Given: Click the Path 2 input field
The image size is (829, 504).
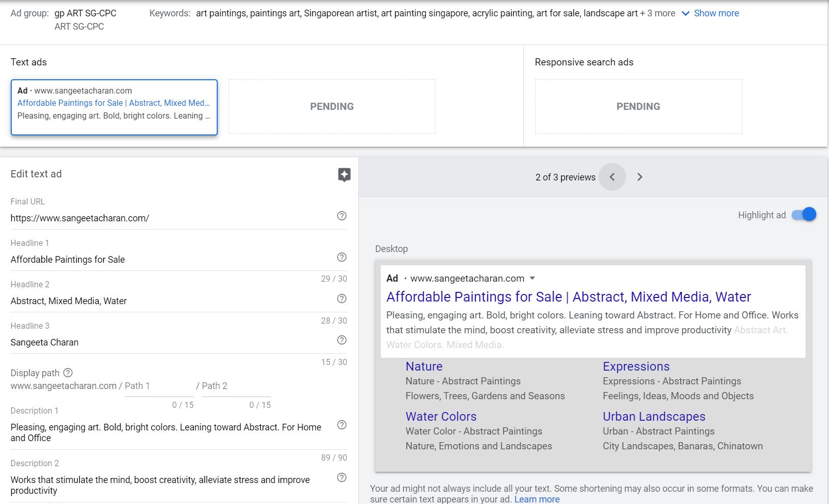Looking at the screenshot, I should (x=236, y=386).
